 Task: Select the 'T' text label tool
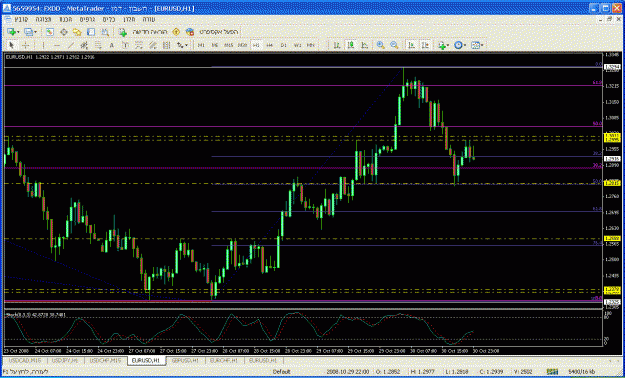pyautogui.click(x=125, y=45)
